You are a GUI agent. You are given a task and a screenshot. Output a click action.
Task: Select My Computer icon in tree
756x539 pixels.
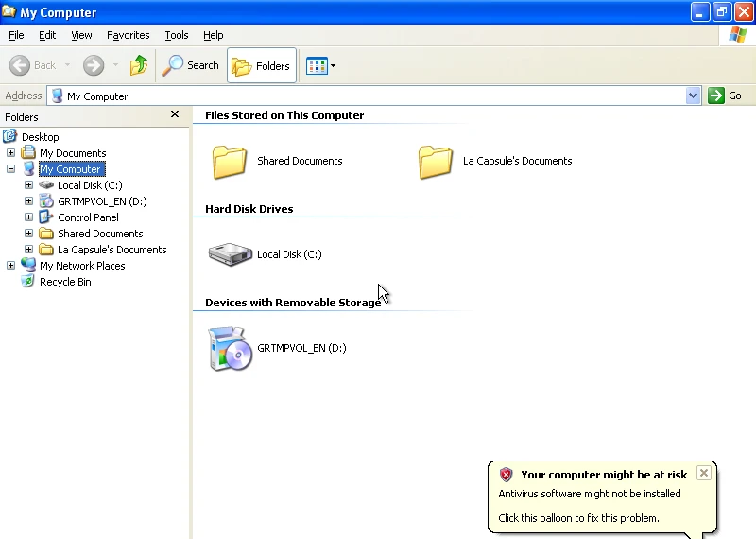click(29, 169)
